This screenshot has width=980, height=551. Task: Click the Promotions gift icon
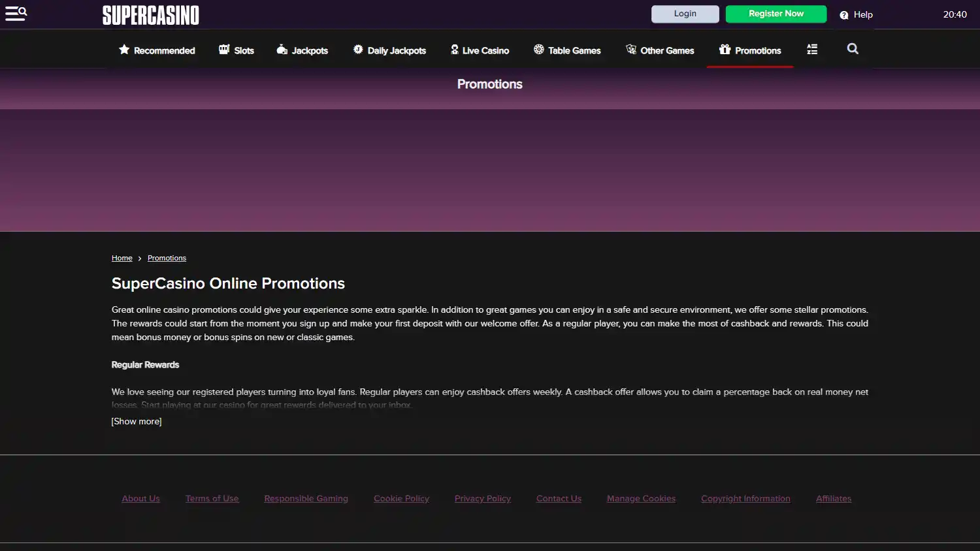tap(725, 50)
